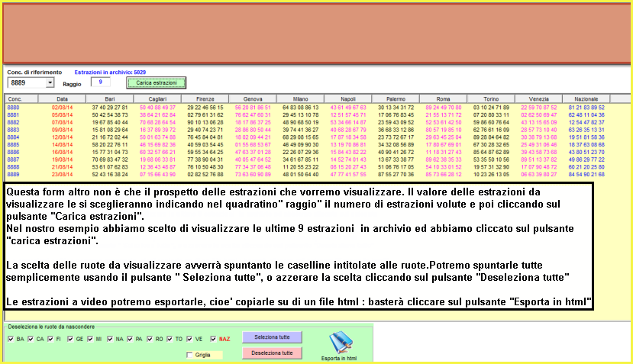This screenshot has width=633, height=364.
Task: Click the date 09/08/14
Action: (62, 130)
